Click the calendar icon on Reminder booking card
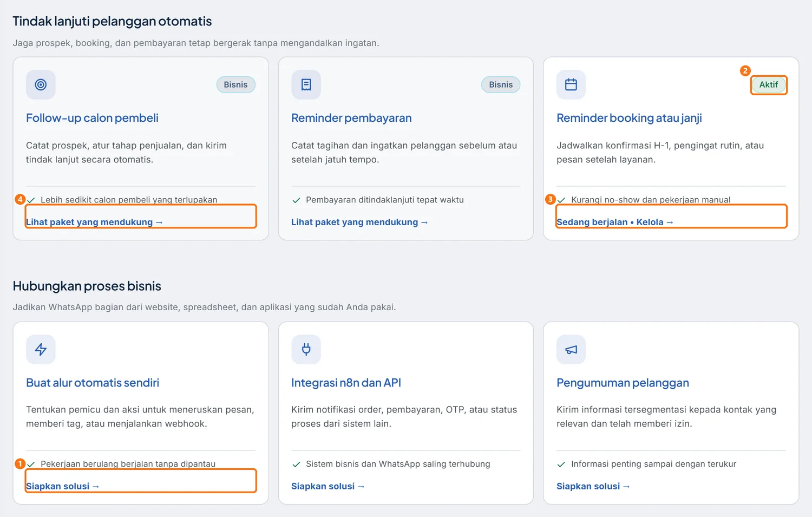This screenshot has height=517, width=812. [x=571, y=84]
